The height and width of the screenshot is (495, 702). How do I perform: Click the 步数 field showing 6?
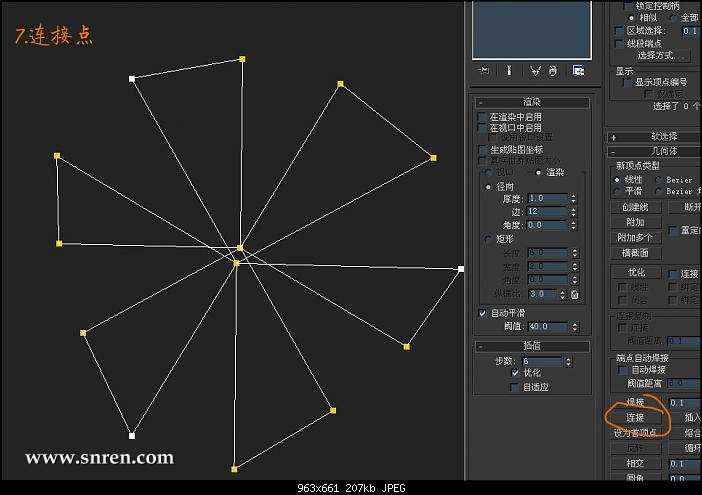[x=542, y=361]
